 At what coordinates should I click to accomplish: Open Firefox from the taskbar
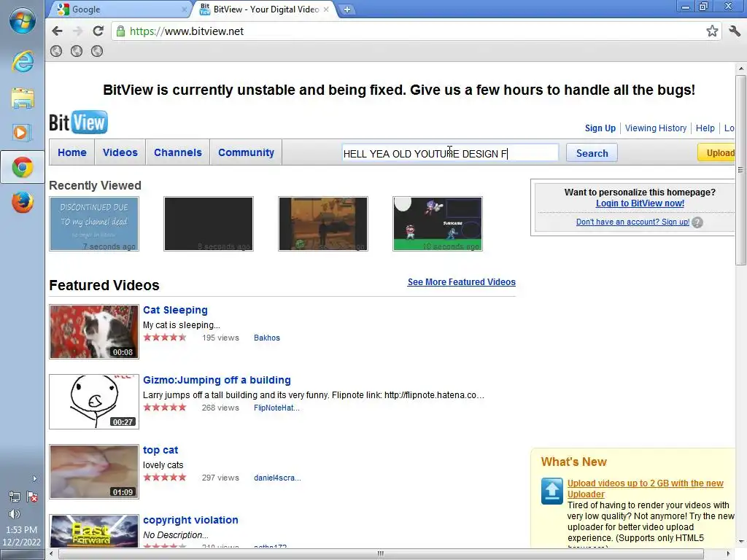[x=23, y=203]
